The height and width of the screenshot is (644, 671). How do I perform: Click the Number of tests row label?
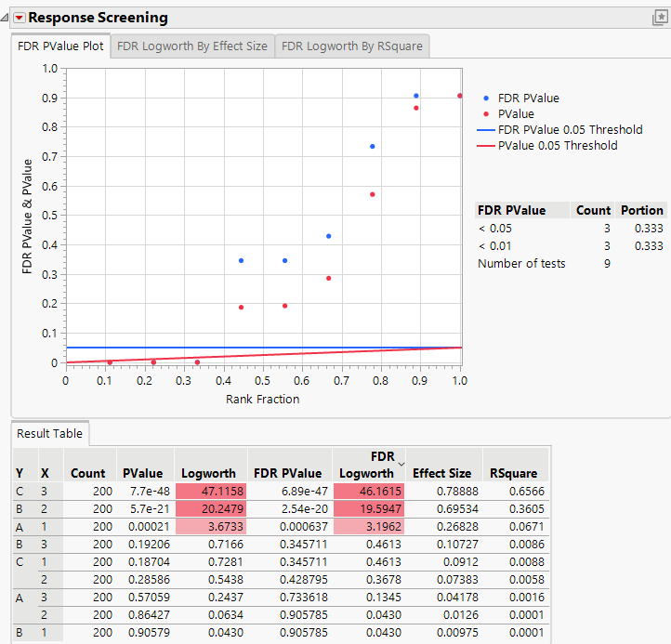521,264
